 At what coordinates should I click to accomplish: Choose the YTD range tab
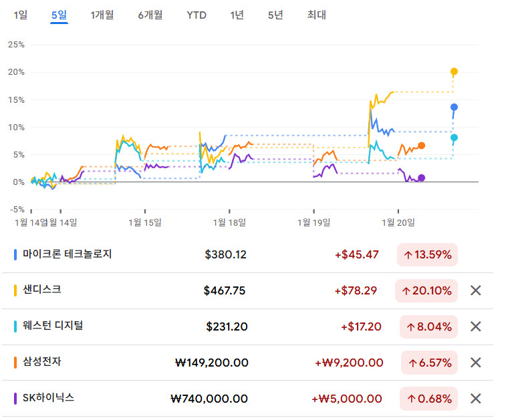[x=197, y=15]
